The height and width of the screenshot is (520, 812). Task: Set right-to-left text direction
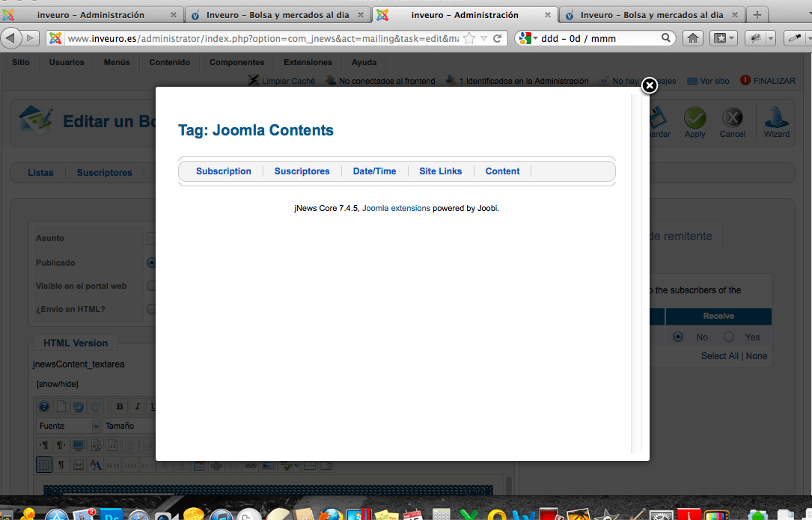click(x=61, y=445)
